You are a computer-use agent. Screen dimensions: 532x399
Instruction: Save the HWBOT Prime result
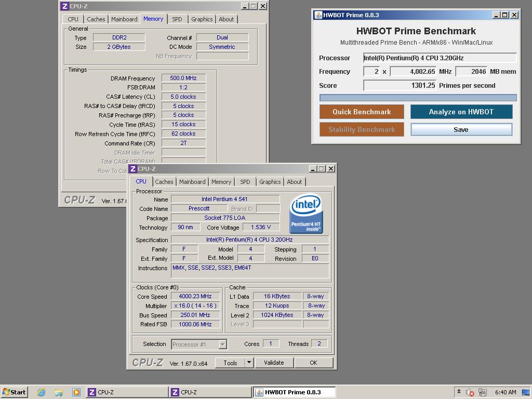[x=461, y=129]
